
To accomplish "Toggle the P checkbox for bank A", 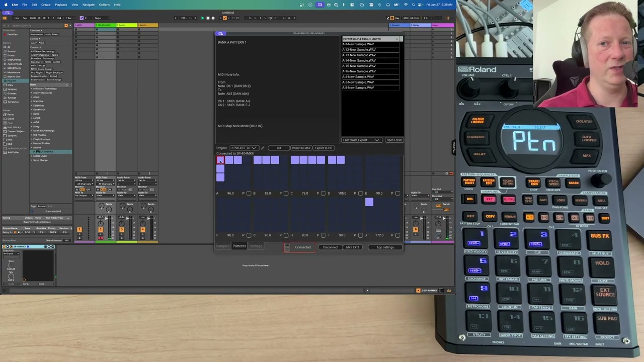I will (x=249, y=193).
